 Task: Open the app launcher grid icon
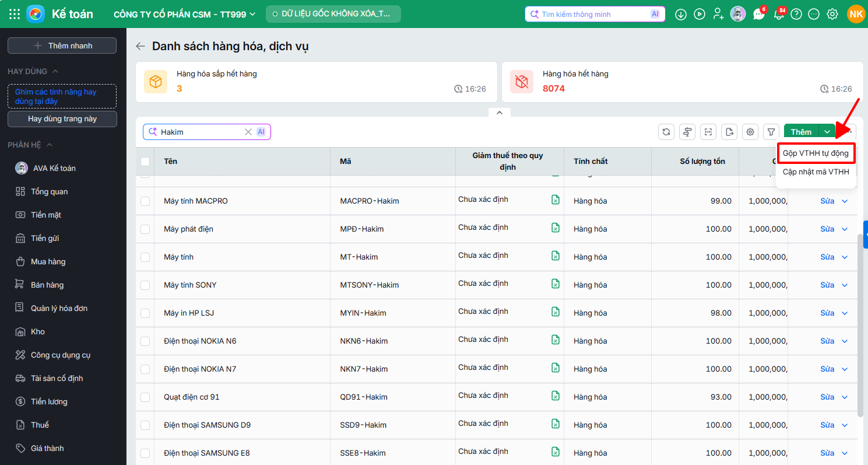(x=15, y=14)
